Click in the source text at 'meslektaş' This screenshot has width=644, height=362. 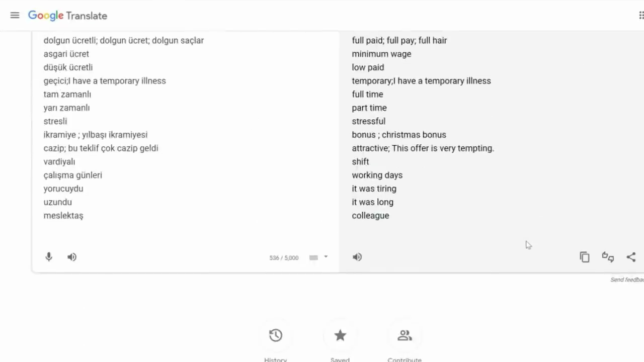pos(63,216)
